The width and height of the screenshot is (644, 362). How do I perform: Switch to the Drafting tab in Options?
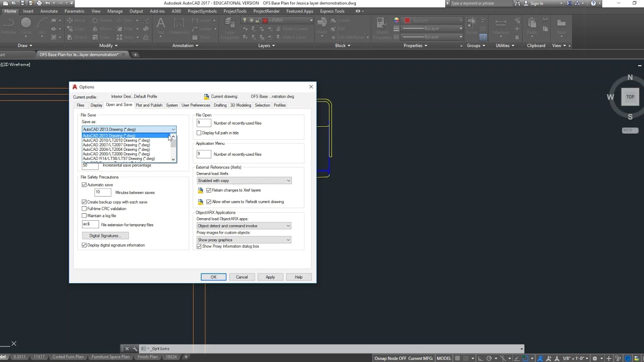pos(220,105)
